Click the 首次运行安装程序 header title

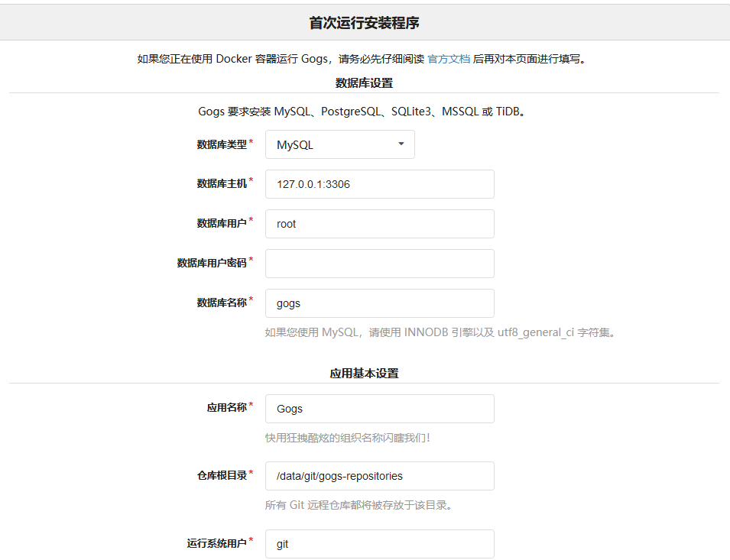pyautogui.click(x=364, y=23)
